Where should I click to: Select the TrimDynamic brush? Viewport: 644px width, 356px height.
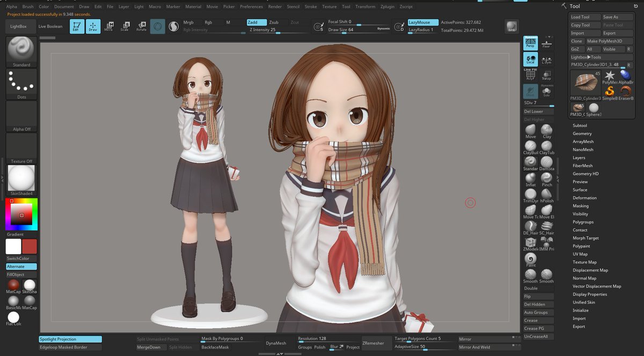pyautogui.click(x=530, y=195)
